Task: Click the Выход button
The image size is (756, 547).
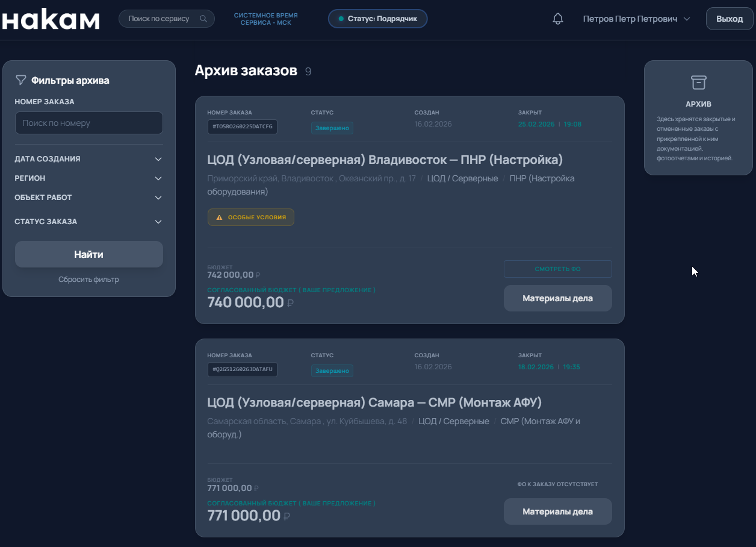Action: coord(730,19)
